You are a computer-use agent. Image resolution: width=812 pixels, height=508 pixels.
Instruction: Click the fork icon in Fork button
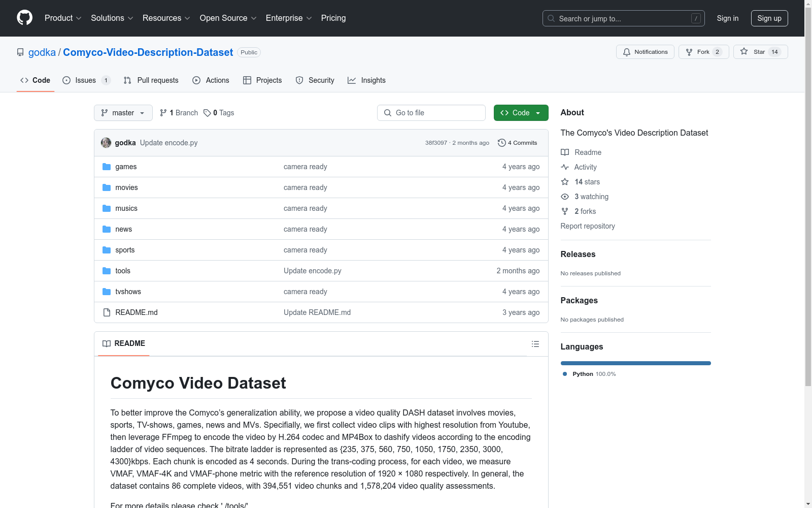click(689, 52)
